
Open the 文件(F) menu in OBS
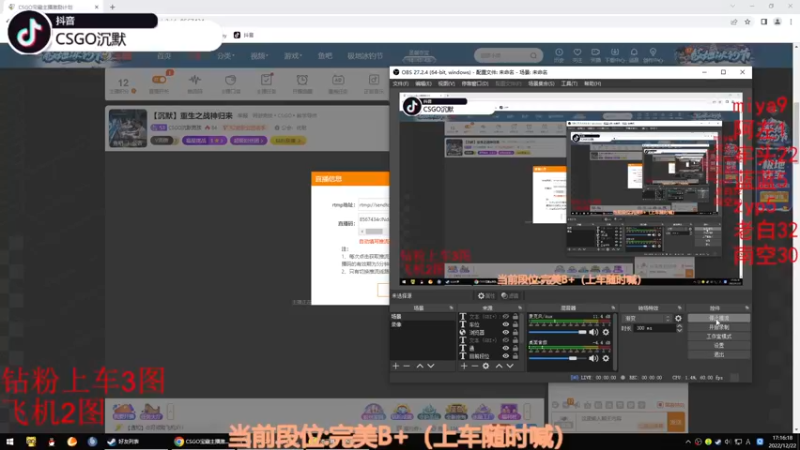click(x=401, y=84)
